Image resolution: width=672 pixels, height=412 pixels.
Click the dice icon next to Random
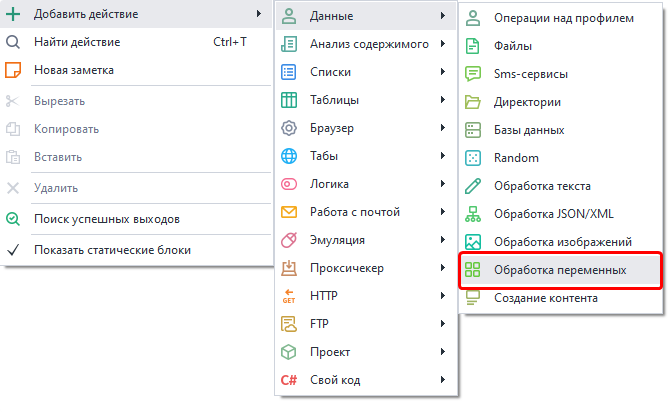473,158
